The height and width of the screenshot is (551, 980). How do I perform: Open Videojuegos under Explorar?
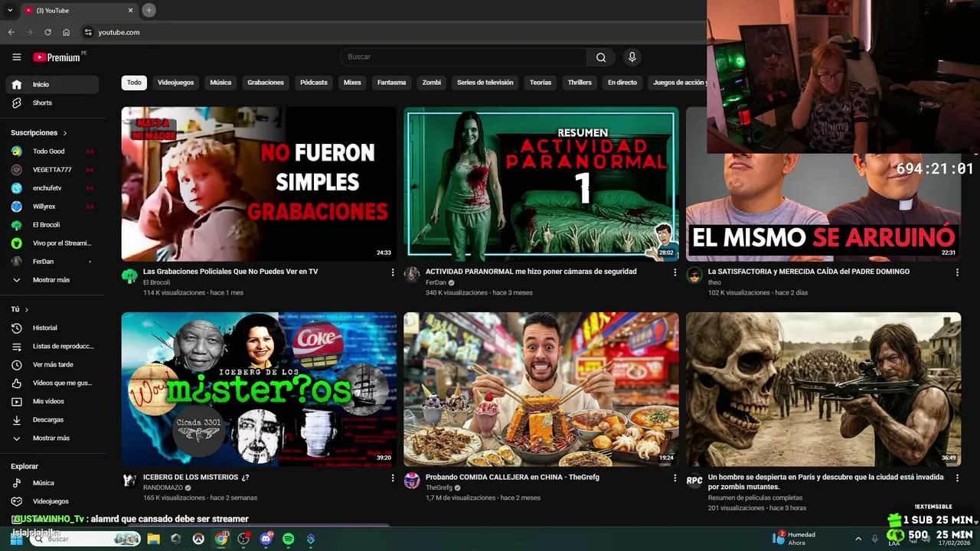pyautogui.click(x=52, y=501)
